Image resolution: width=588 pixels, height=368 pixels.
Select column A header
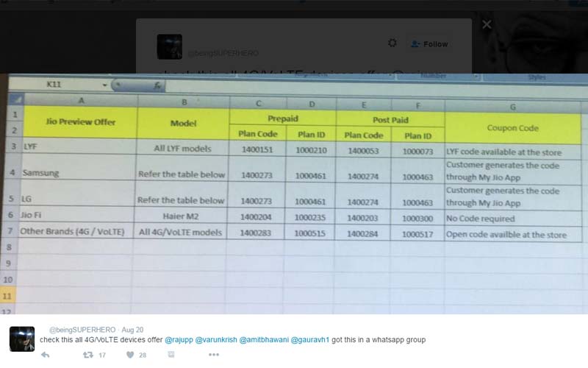[x=81, y=100]
